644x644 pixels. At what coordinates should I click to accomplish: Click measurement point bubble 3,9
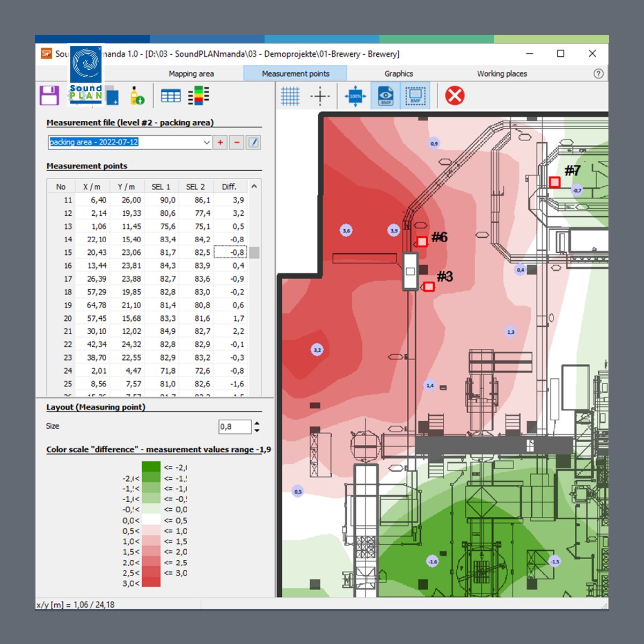[394, 231]
